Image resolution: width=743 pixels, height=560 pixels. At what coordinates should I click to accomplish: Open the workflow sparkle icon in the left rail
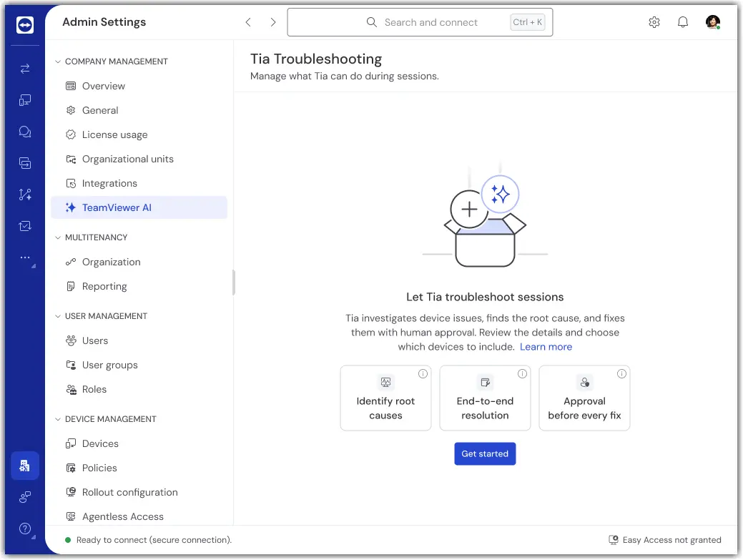coord(24,195)
